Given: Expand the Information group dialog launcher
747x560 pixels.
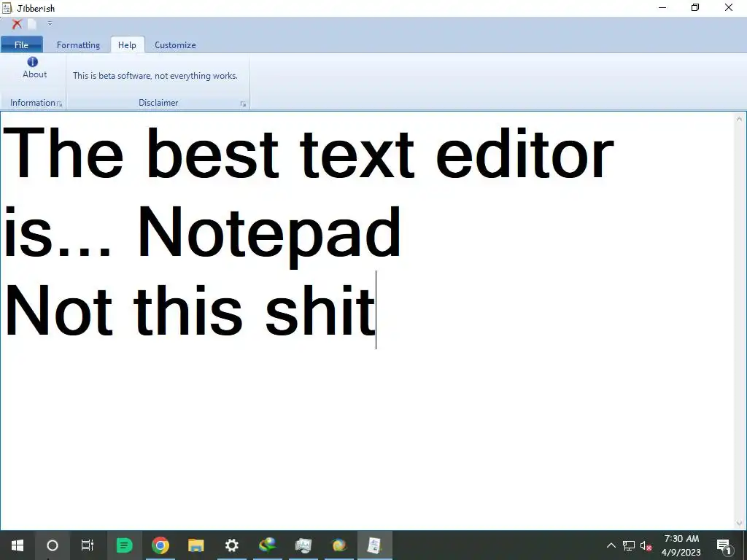Looking at the screenshot, I should [x=60, y=104].
